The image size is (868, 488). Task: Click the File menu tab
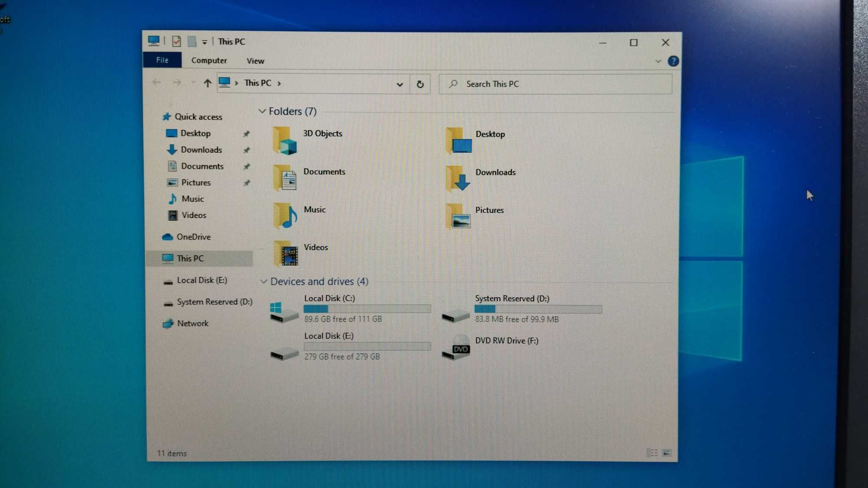(x=162, y=60)
